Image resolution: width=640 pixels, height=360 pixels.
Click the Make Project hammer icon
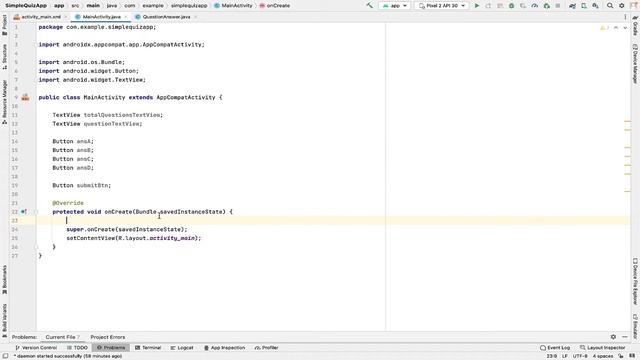click(x=369, y=6)
